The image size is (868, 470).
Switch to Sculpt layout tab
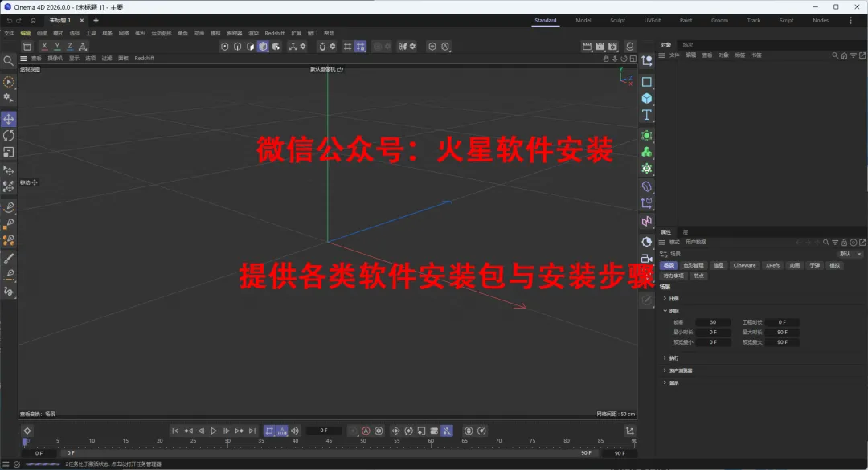pos(618,20)
